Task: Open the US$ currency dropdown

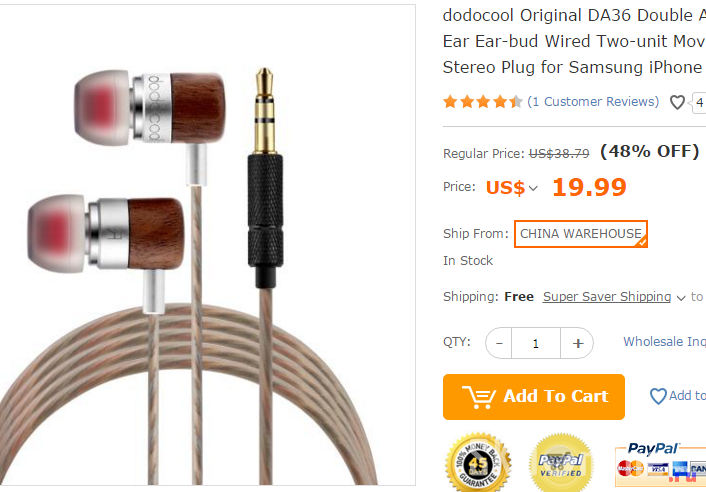Action: pos(511,187)
